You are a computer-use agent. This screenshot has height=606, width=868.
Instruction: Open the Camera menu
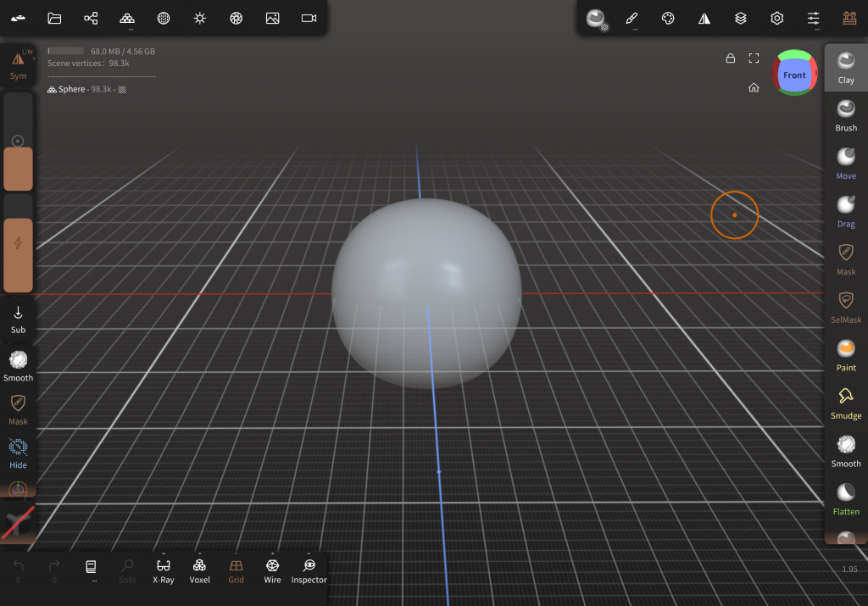[309, 19]
